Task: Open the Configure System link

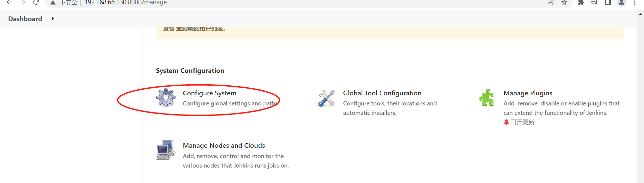Action: (209, 93)
